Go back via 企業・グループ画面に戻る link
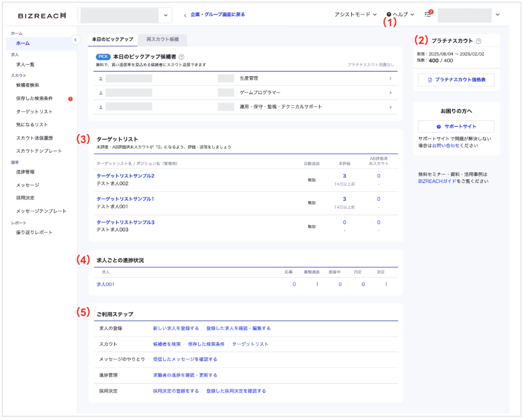Viewport: 524px width, 420px height. pyautogui.click(x=214, y=15)
